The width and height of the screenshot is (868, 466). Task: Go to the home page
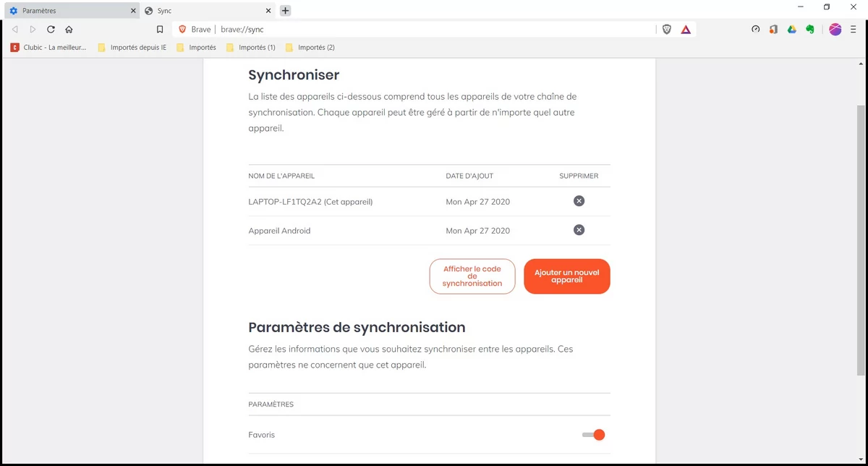(69, 30)
